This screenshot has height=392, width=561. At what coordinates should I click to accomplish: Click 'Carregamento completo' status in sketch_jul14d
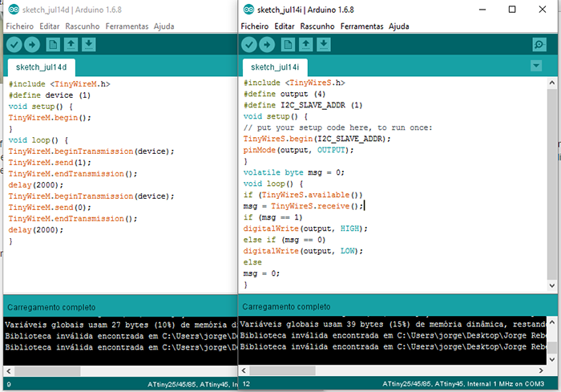point(51,308)
